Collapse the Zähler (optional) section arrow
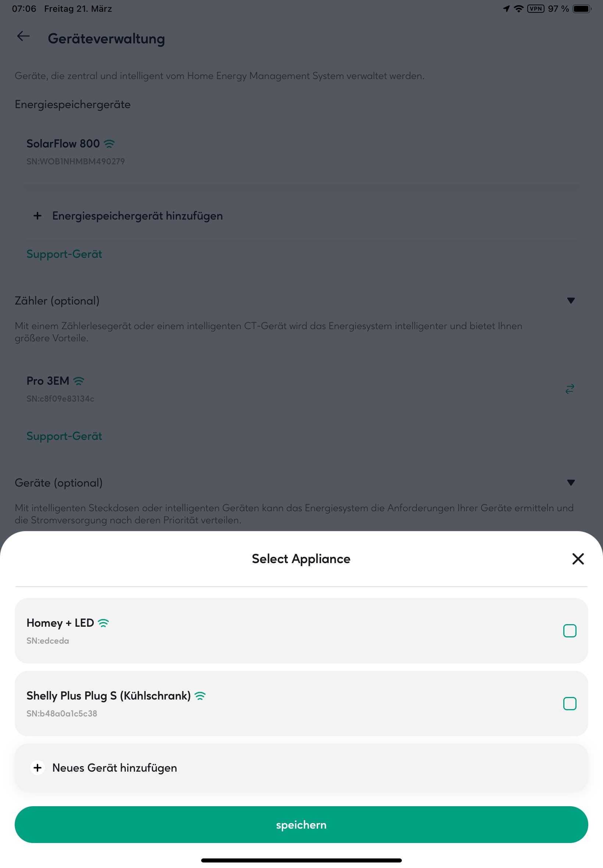Viewport: 603px width, 868px height. pyautogui.click(x=571, y=300)
